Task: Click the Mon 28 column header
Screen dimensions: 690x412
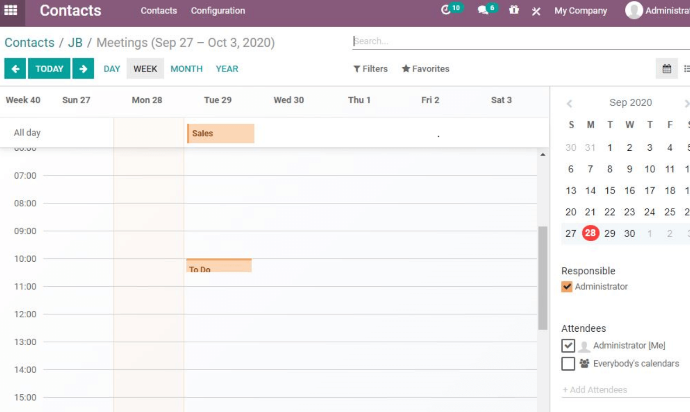Action: point(147,100)
